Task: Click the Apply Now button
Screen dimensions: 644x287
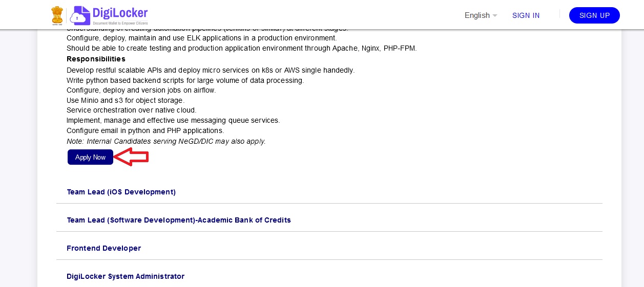Action: pos(90,157)
